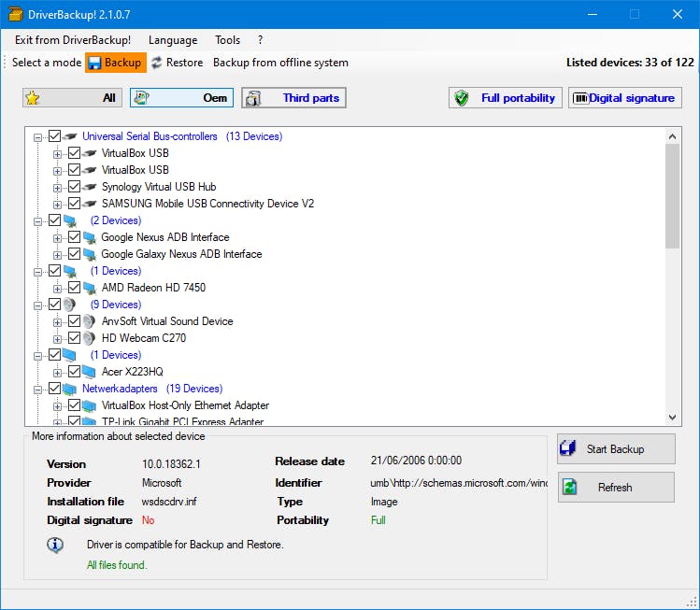Screen dimensions: 700x610
Task: Click the monitor icon beside Acer X223HQ
Action: click(89, 372)
